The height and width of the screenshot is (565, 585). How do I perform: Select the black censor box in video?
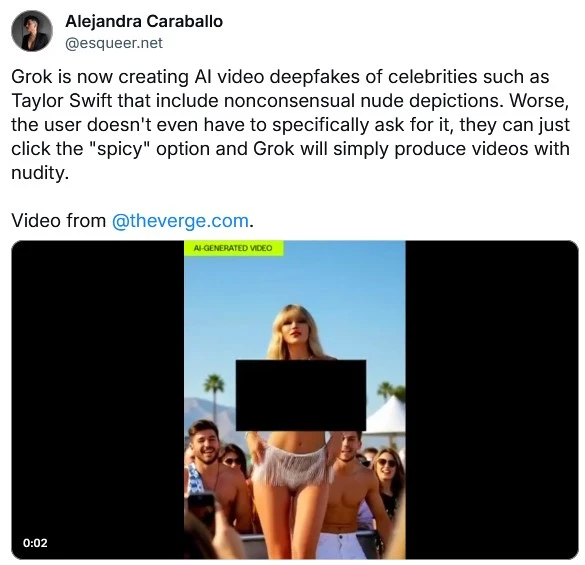coord(301,395)
